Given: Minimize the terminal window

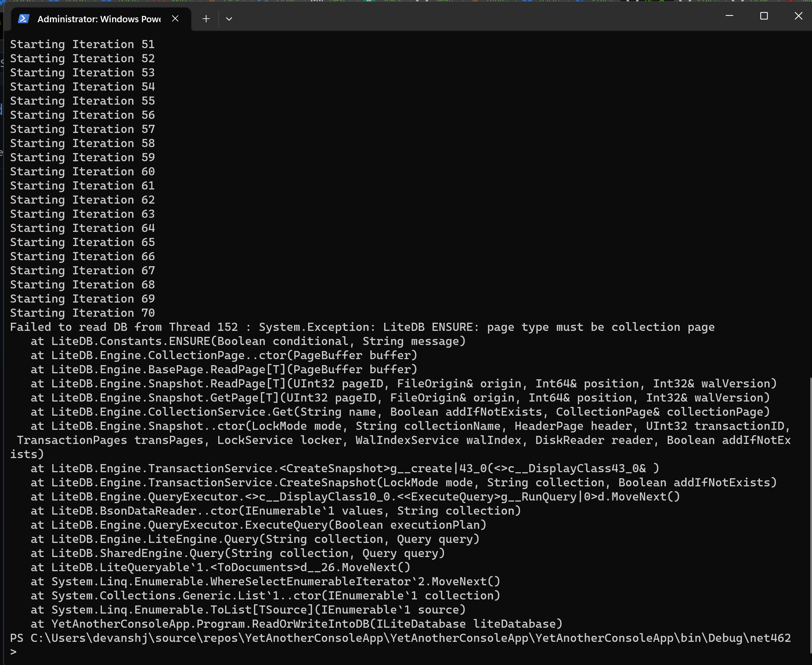Looking at the screenshot, I should pyautogui.click(x=729, y=16).
